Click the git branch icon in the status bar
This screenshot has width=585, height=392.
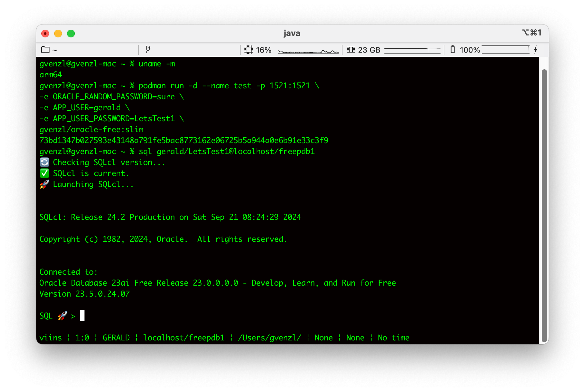tap(148, 50)
